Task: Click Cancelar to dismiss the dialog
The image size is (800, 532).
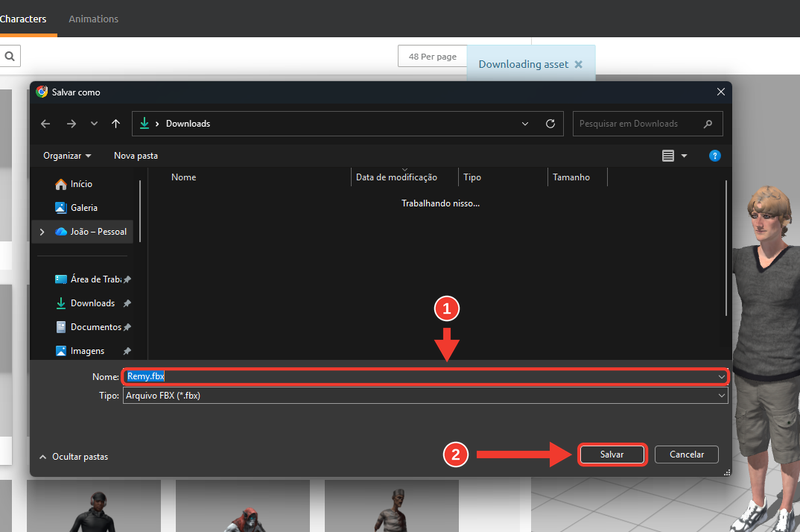Action: pyautogui.click(x=687, y=455)
